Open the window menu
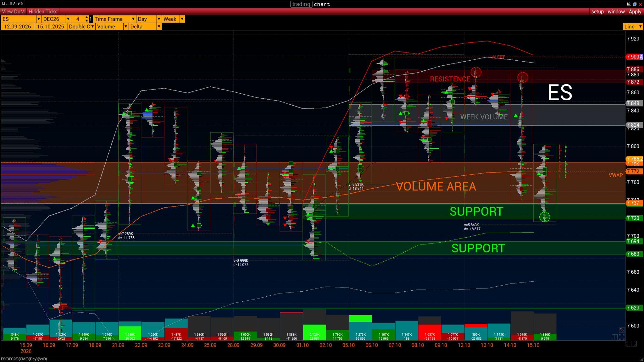Viewport: 644px width, 362px height. [616, 11]
